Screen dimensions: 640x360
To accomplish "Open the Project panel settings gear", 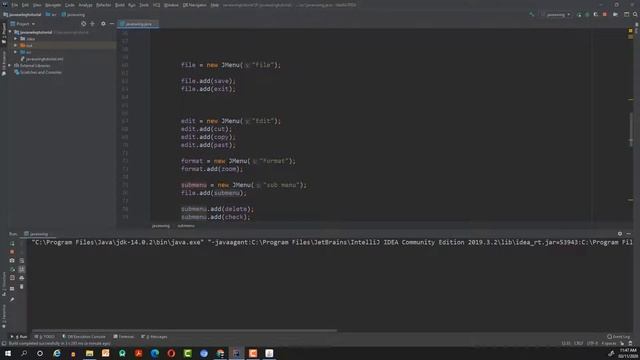I will click(x=103, y=24).
